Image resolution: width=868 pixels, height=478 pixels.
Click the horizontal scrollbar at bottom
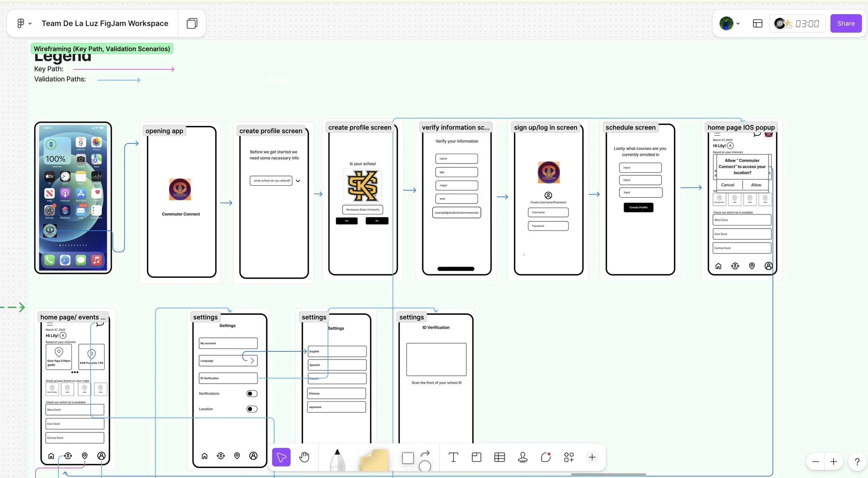(608, 475)
